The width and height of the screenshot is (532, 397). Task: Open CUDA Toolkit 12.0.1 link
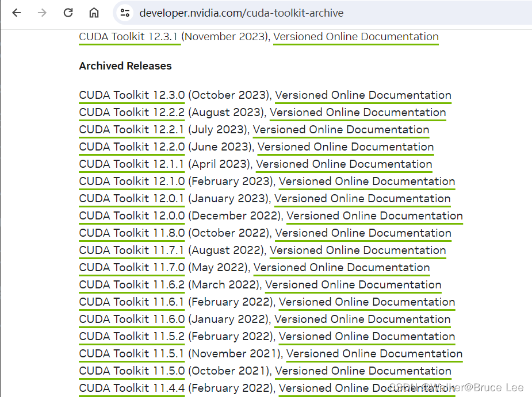point(132,199)
